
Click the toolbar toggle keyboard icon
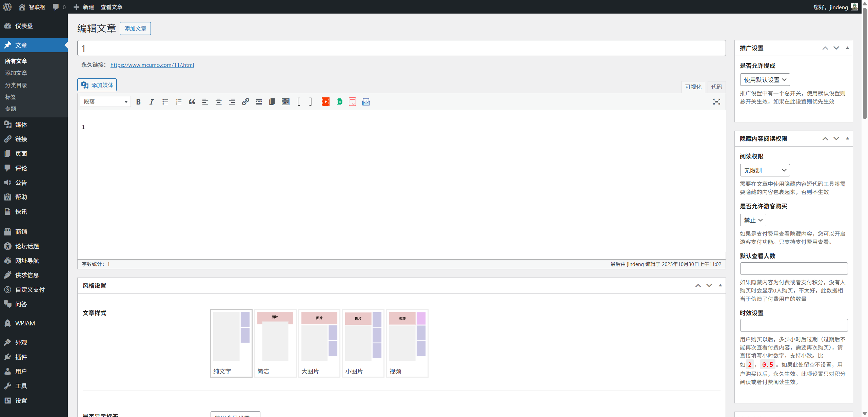pos(285,102)
